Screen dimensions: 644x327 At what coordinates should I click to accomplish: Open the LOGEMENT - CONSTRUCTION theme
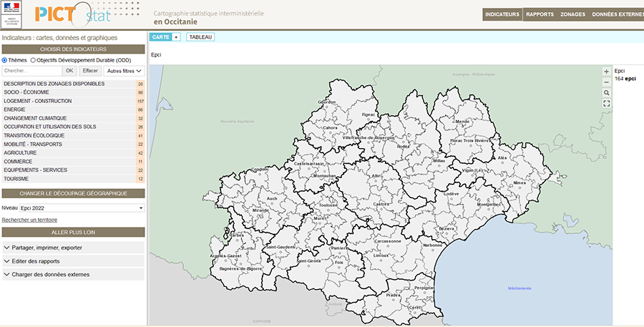point(38,101)
